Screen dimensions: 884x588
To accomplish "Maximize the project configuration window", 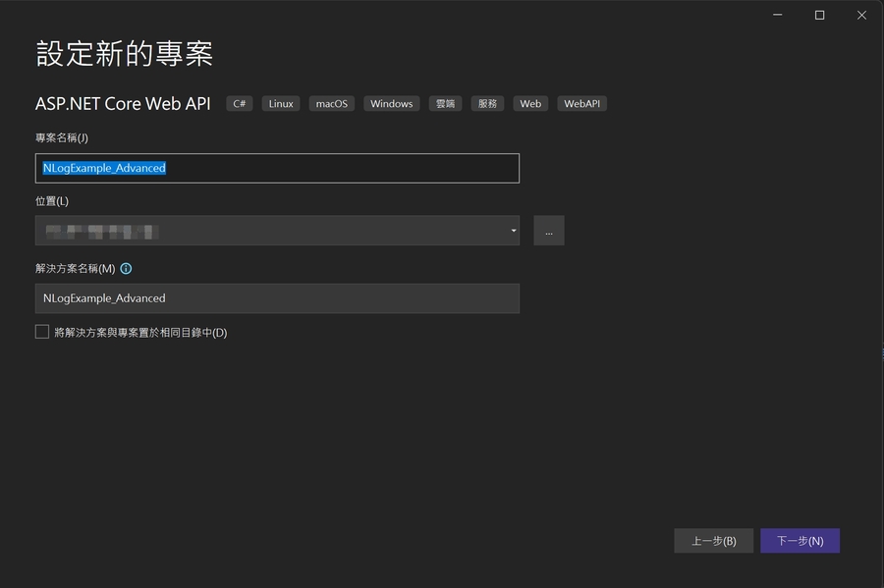I will (x=819, y=15).
